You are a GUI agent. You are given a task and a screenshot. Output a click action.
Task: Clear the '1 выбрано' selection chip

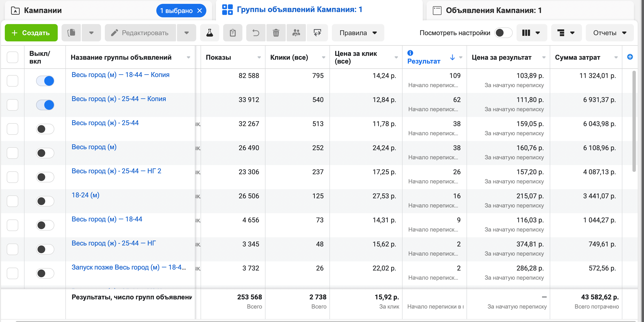click(x=200, y=11)
